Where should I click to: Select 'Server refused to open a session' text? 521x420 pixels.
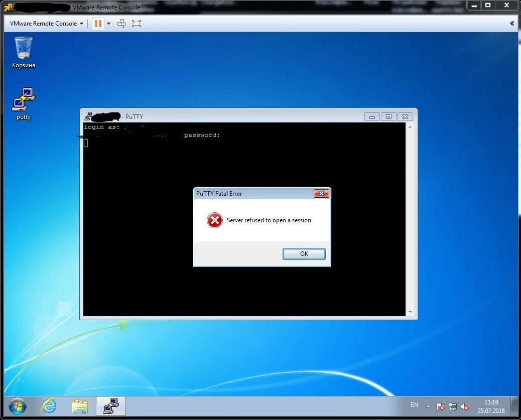tap(269, 220)
